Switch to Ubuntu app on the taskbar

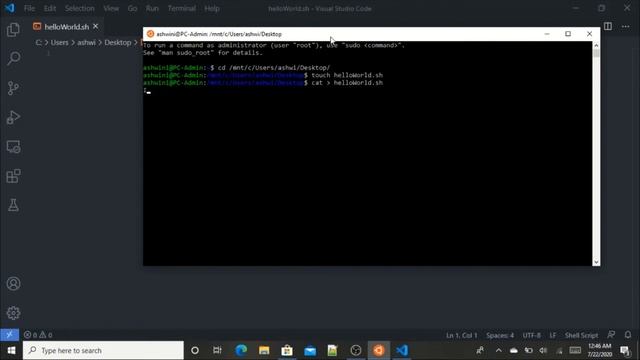point(378,351)
